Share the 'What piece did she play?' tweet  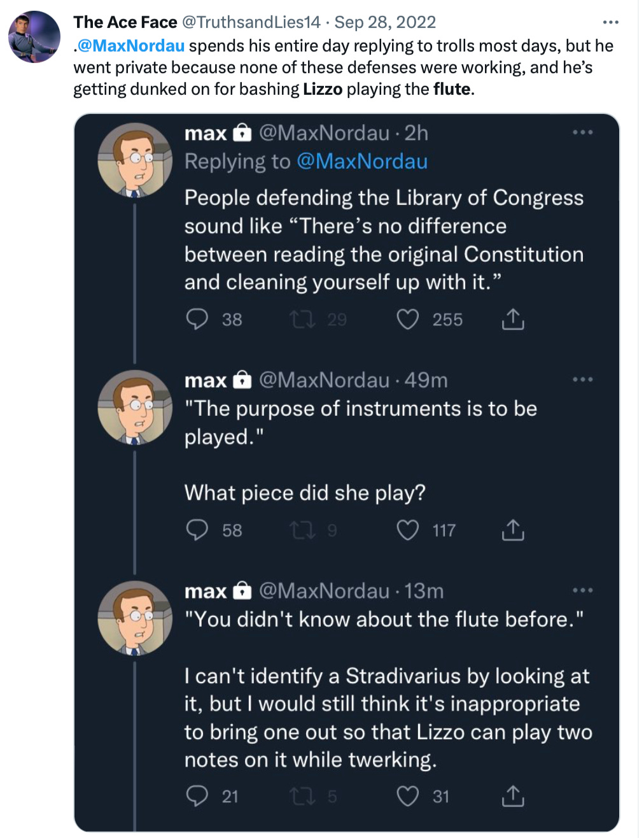[x=513, y=530]
